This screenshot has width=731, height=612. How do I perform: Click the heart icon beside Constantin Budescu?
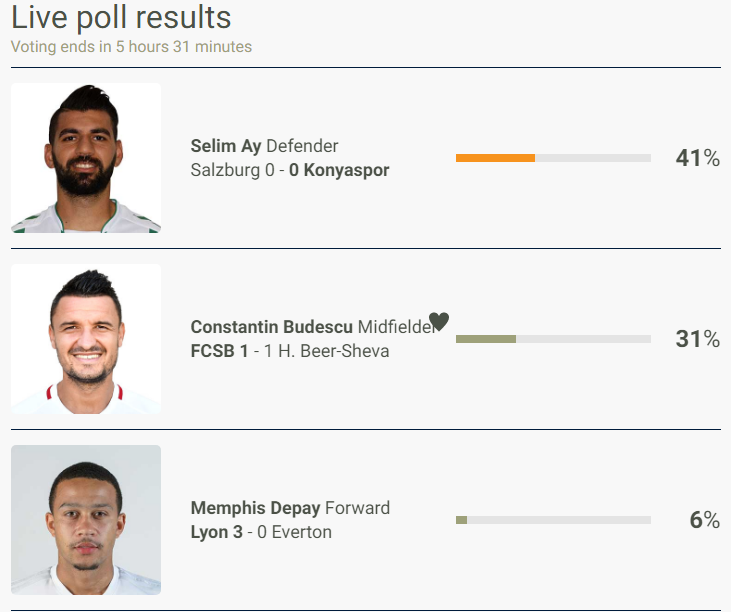point(439,322)
